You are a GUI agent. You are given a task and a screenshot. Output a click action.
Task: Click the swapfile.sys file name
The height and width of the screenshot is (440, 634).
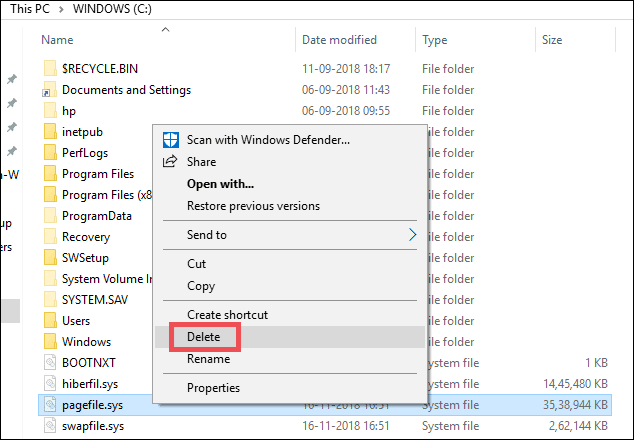click(93, 426)
